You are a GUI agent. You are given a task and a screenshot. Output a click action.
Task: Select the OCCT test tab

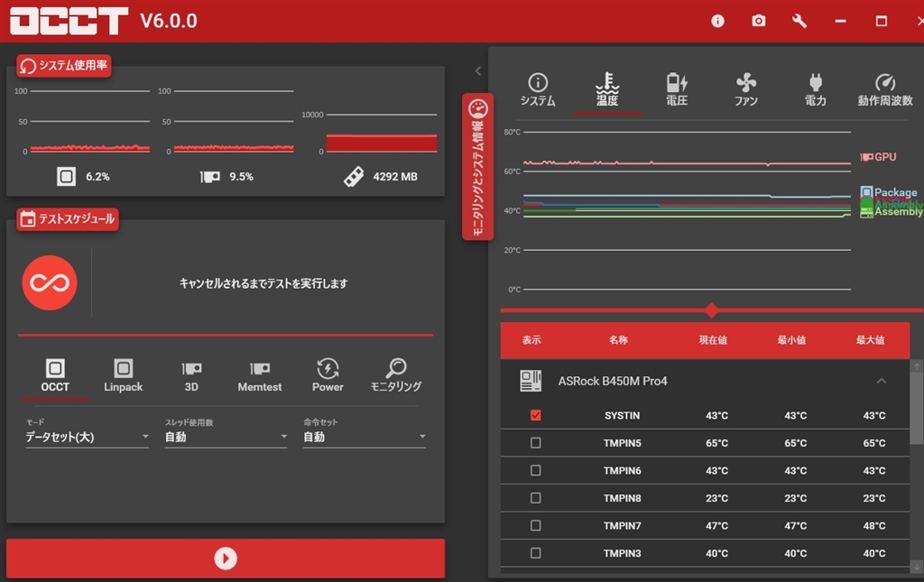click(x=55, y=376)
